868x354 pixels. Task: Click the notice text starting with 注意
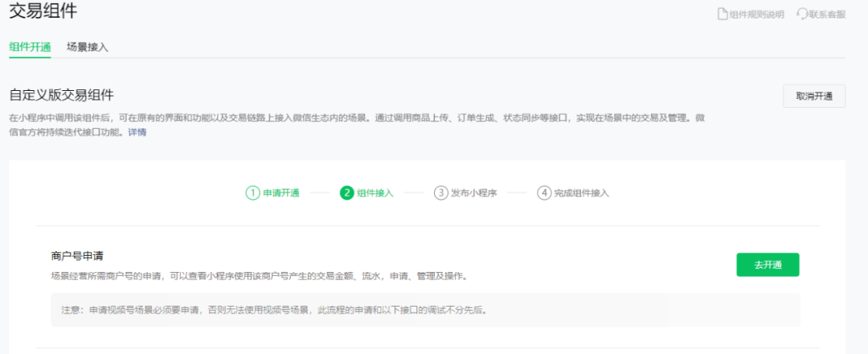pyautogui.click(x=274, y=310)
